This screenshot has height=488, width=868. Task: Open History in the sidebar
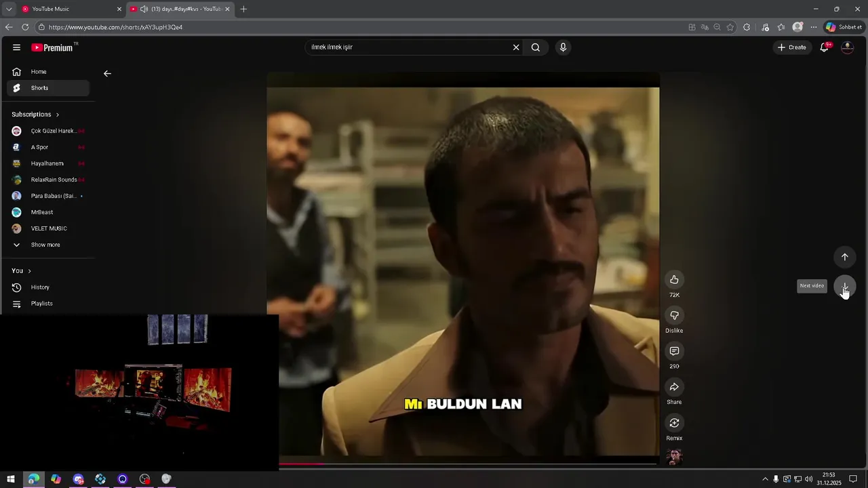pyautogui.click(x=47, y=287)
